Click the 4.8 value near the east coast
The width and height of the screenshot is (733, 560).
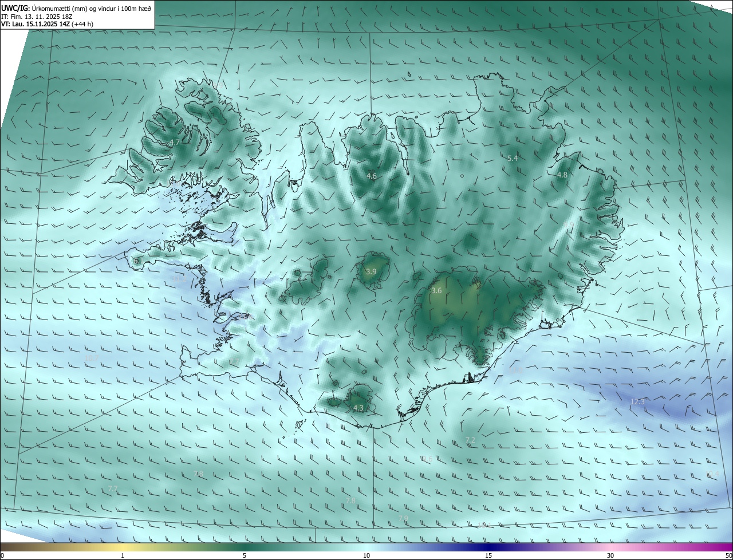pyautogui.click(x=562, y=175)
